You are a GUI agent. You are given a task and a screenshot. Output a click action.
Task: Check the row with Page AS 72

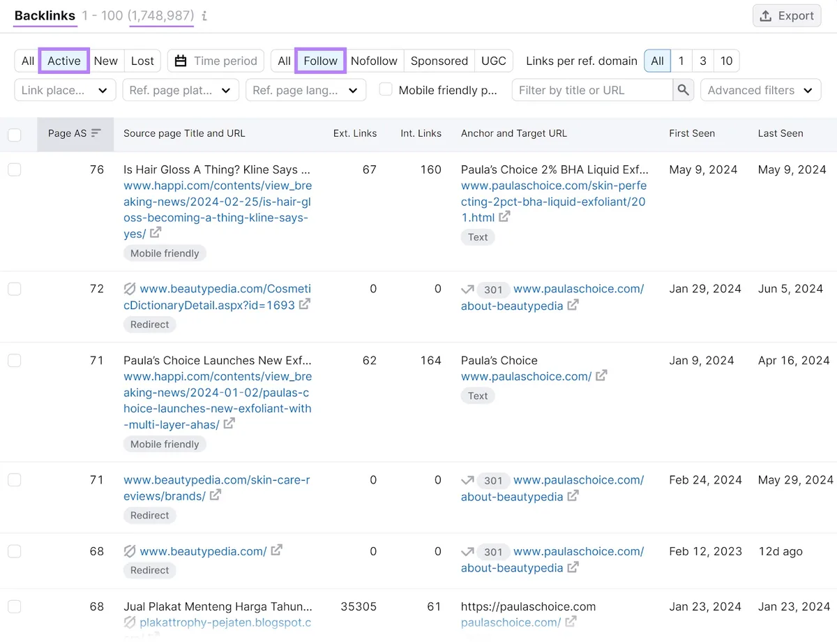[x=15, y=289]
